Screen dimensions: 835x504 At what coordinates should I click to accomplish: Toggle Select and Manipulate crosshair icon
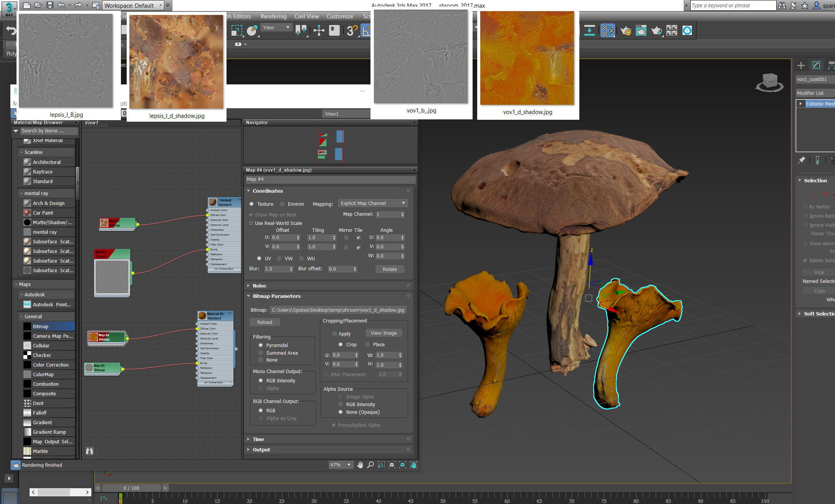coord(319,30)
